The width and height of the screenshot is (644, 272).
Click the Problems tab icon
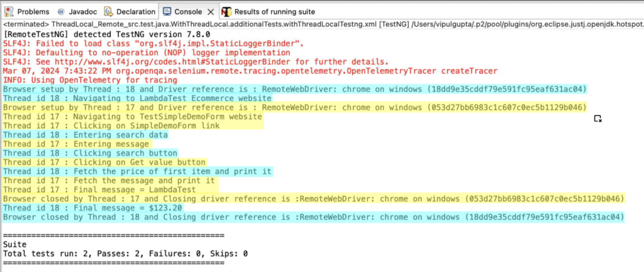[x=8, y=11]
